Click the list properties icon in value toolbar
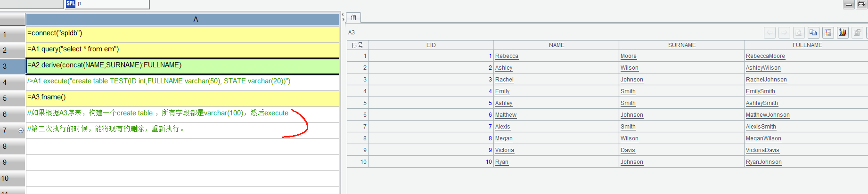This screenshot has width=868, height=194. pos(828,32)
